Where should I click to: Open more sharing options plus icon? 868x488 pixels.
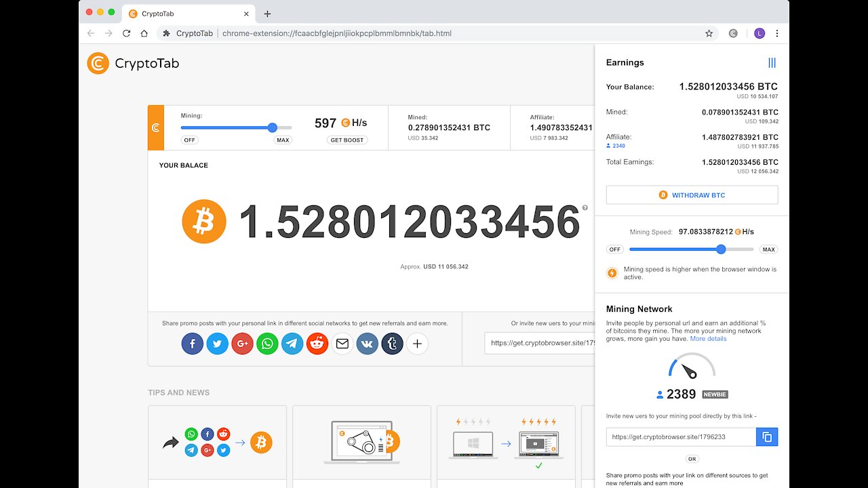point(417,344)
